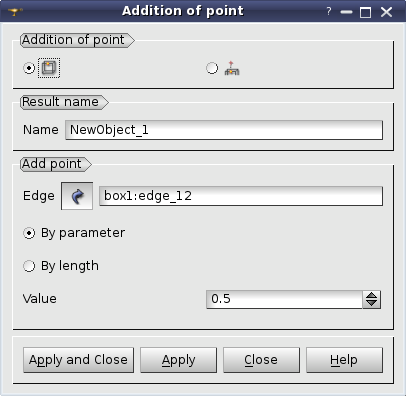Click the Apply button

point(178,360)
